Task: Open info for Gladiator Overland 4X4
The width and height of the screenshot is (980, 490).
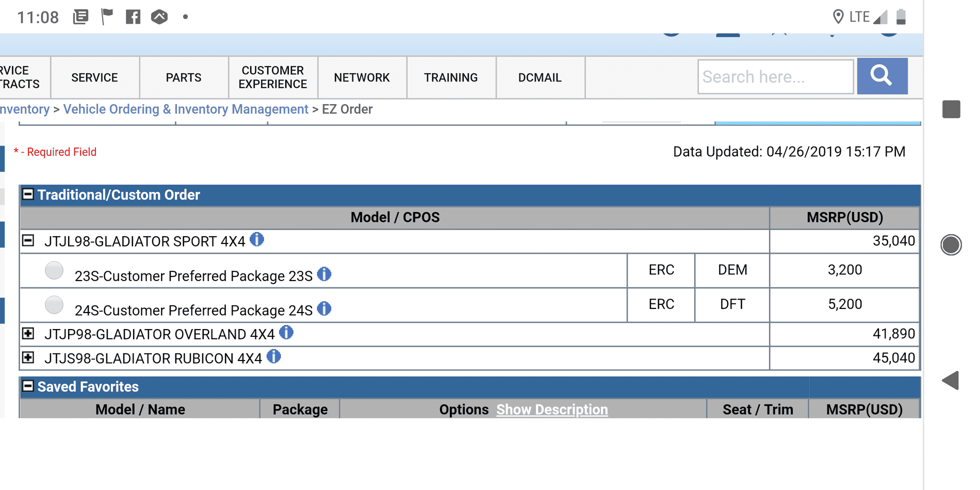Action: tap(286, 332)
